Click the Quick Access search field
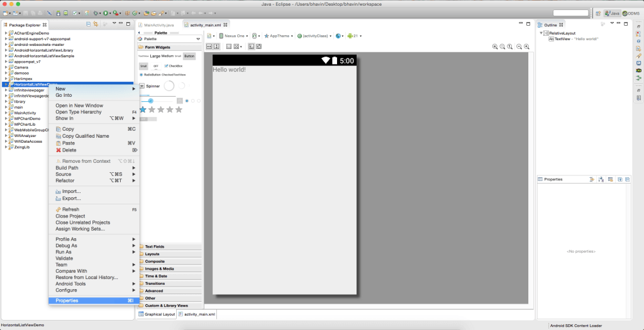Screen dimensions: 644x330 coord(570,13)
